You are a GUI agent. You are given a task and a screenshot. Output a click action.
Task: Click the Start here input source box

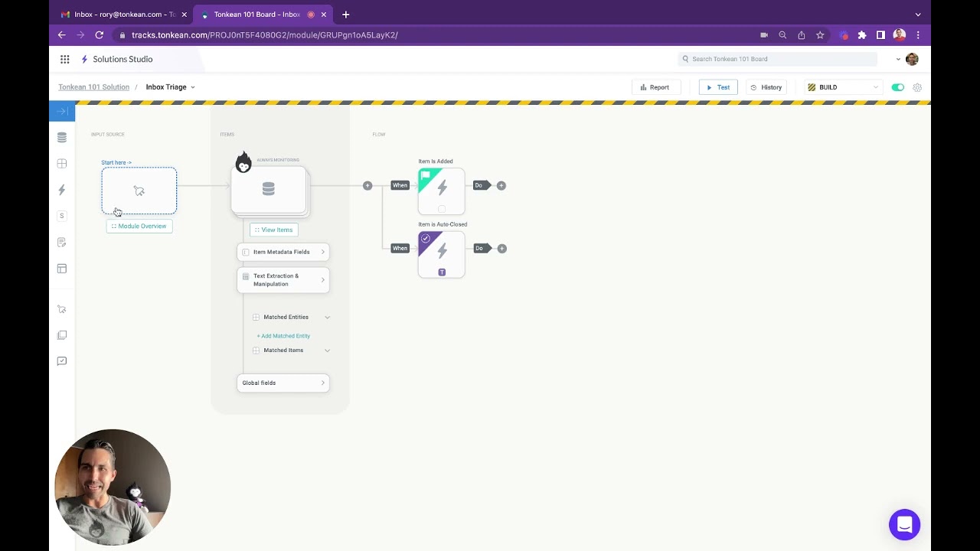139,191
